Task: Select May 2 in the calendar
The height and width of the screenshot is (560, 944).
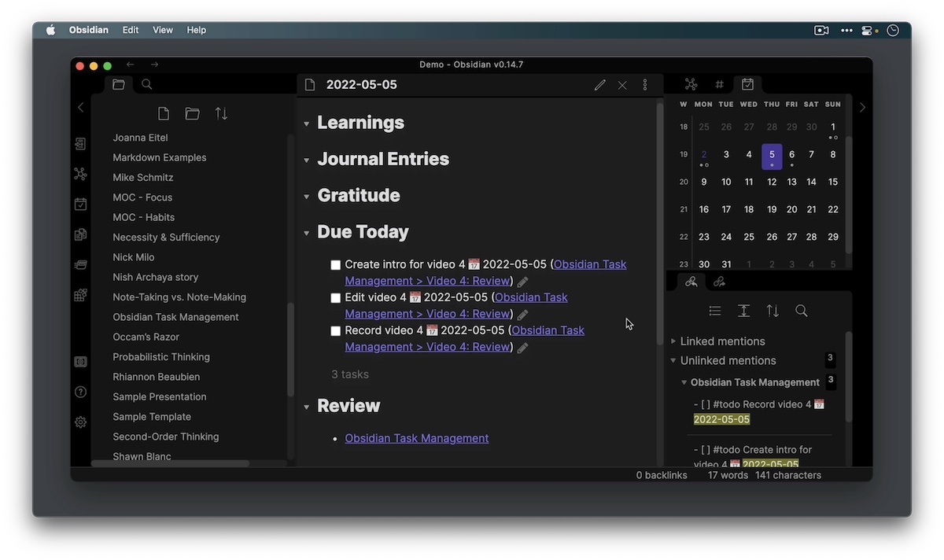Action: [x=704, y=155]
